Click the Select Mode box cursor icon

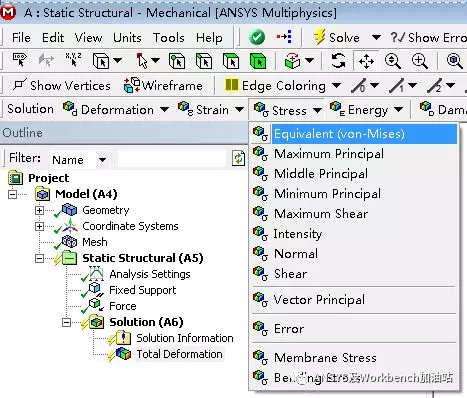[101, 61]
